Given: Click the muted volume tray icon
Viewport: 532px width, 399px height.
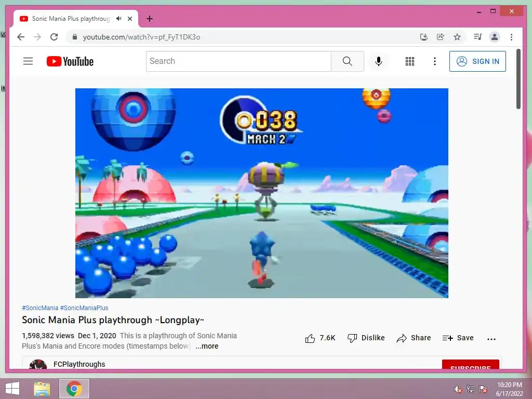Looking at the screenshot, I should (x=458, y=389).
